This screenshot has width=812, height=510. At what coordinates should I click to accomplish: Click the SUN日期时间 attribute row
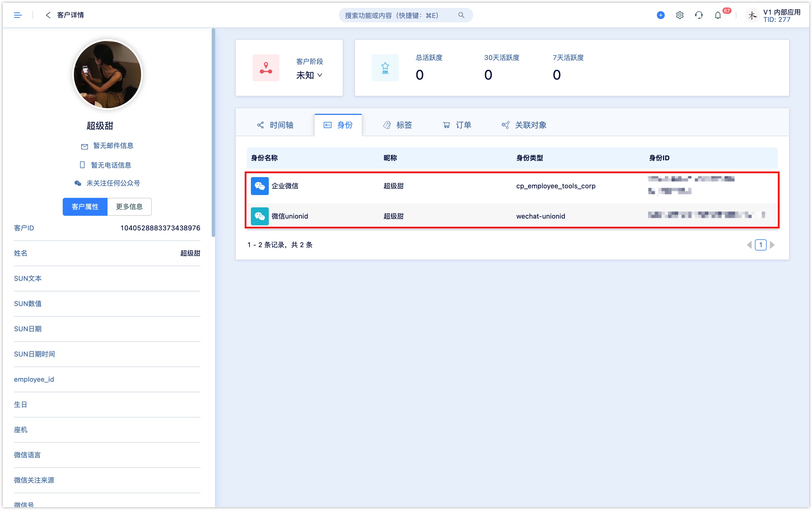[107, 354]
